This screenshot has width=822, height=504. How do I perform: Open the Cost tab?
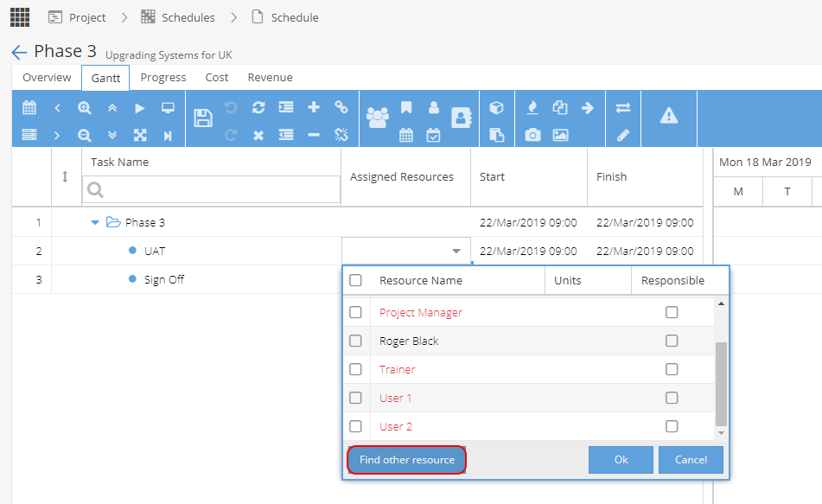click(216, 77)
